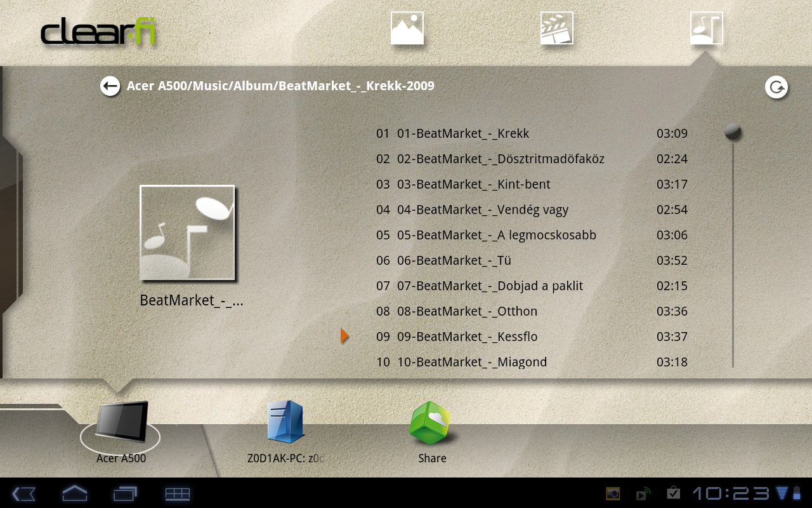Open the system clock status area
Screen dimensions: 812x508
[x=731, y=493]
